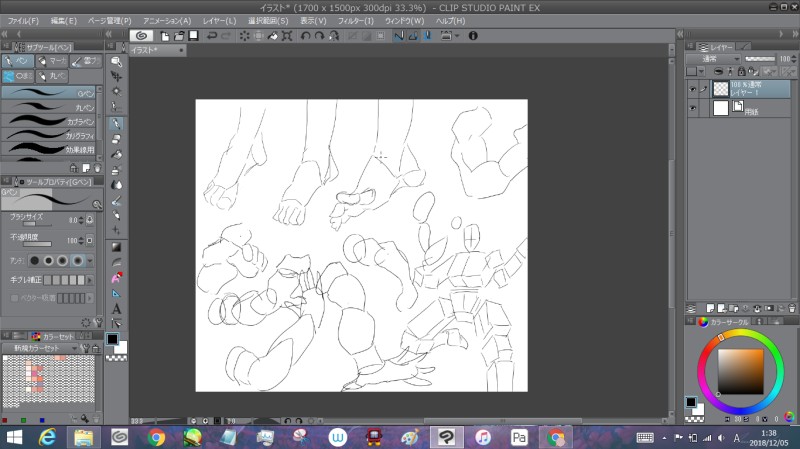The width and height of the screenshot is (800, 449).
Task: Toggle visibility eye of 用紙 paper layer
Action: 692,108
